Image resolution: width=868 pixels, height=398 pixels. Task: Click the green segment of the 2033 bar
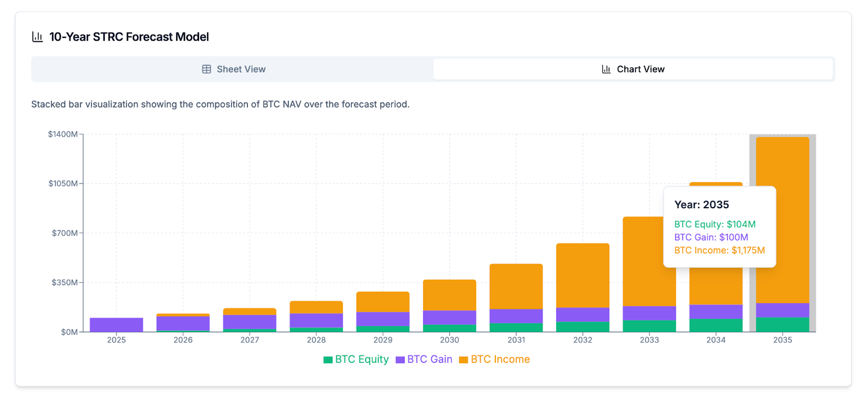[x=649, y=326]
